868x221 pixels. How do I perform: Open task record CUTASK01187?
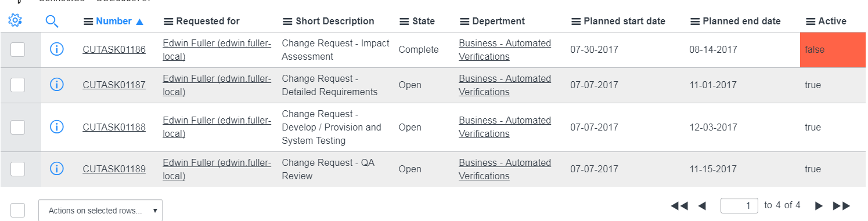click(x=114, y=85)
